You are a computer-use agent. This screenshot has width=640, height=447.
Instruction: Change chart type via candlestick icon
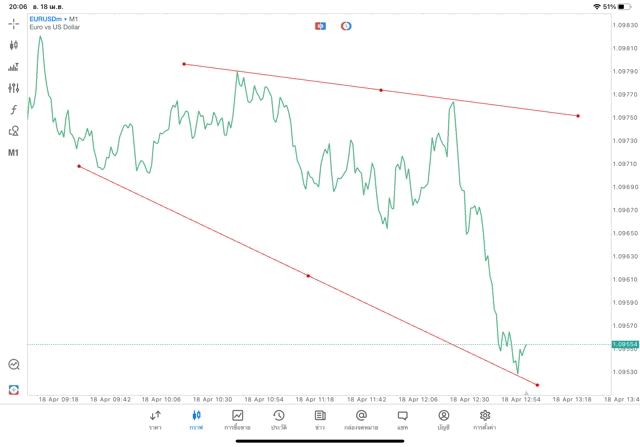(x=14, y=45)
